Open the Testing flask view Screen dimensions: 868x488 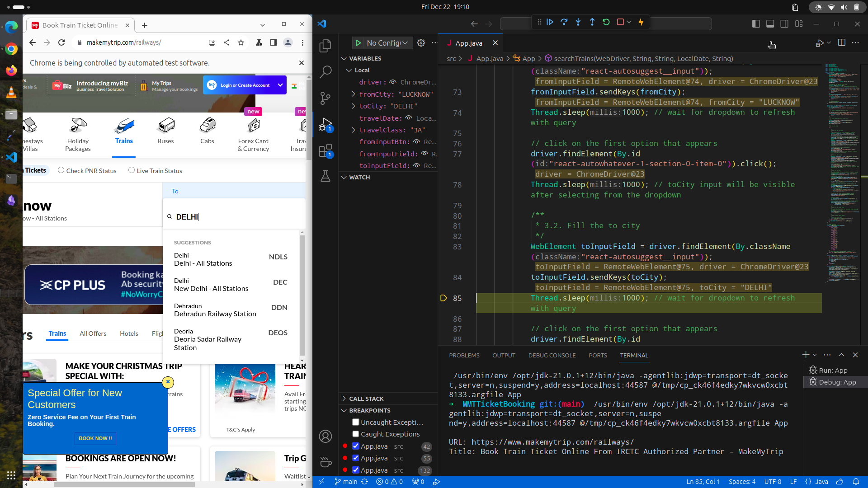tap(325, 176)
